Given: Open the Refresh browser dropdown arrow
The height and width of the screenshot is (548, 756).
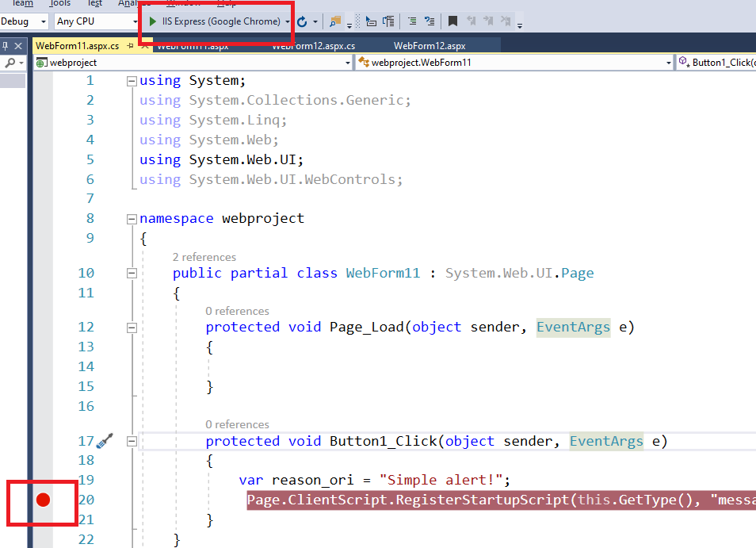Looking at the screenshot, I should point(315,21).
